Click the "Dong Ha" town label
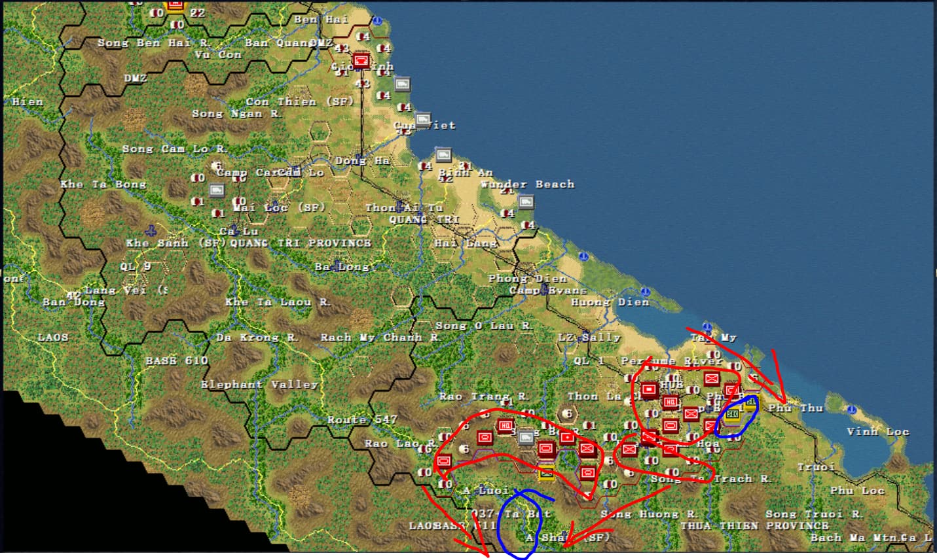 point(362,160)
